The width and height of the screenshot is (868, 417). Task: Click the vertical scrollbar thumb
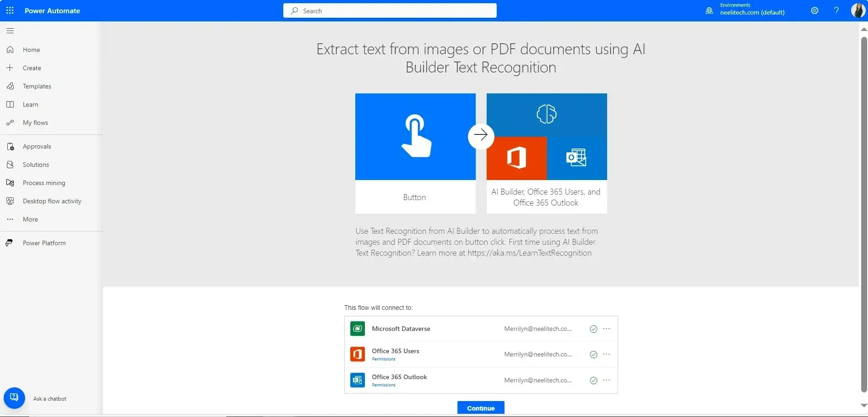[x=863, y=214]
